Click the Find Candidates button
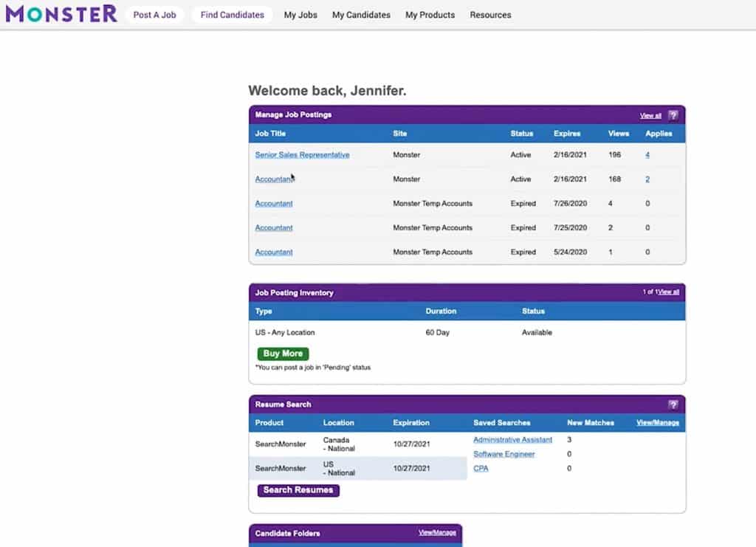Viewport: 756px width, 547px height. 232,14
